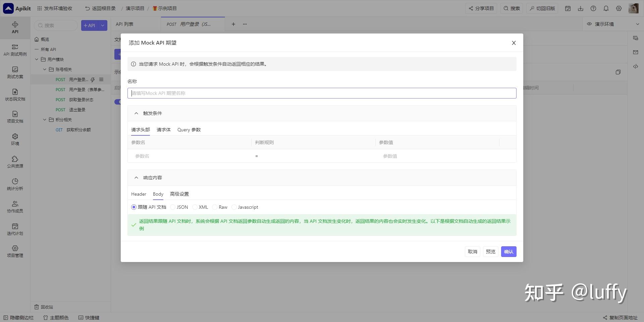
Task: Open the API 测试用例 panel
Action: click(x=15, y=50)
